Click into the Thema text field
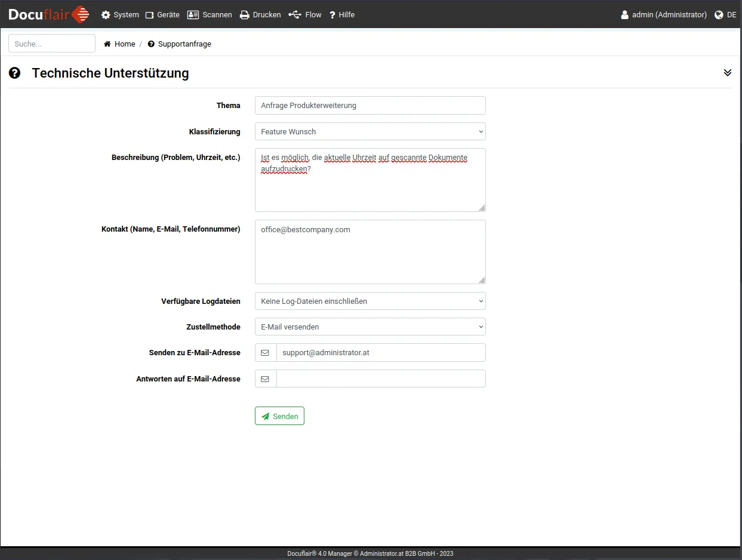Image resolution: width=742 pixels, height=560 pixels. pos(370,106)
